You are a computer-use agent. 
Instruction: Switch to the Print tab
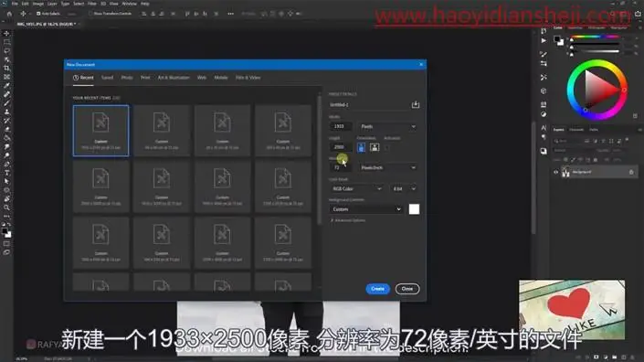(x=145, y=78)
